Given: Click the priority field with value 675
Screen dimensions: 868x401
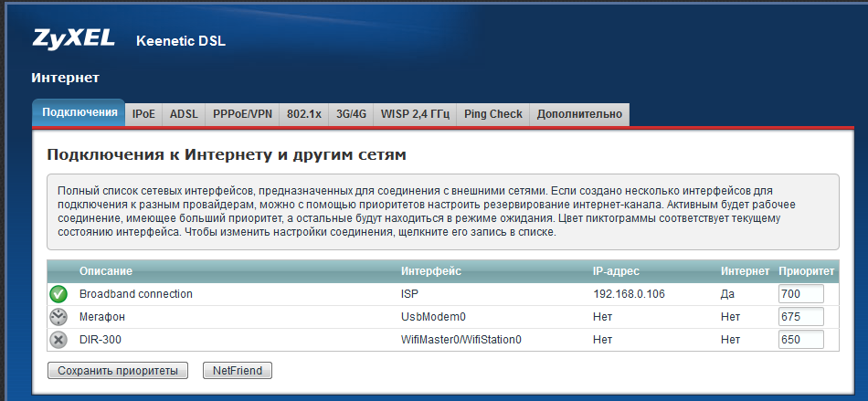Looking at the screenshot, I should tap(800, 317).
